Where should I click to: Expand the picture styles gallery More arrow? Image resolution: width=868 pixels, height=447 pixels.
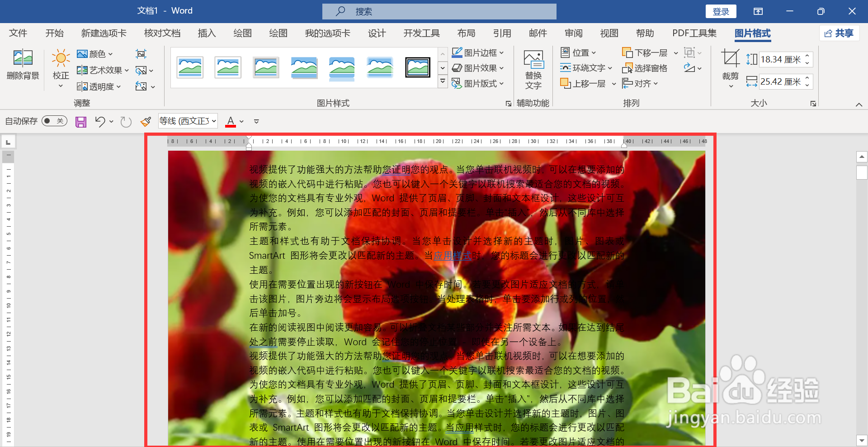(443, 82)
